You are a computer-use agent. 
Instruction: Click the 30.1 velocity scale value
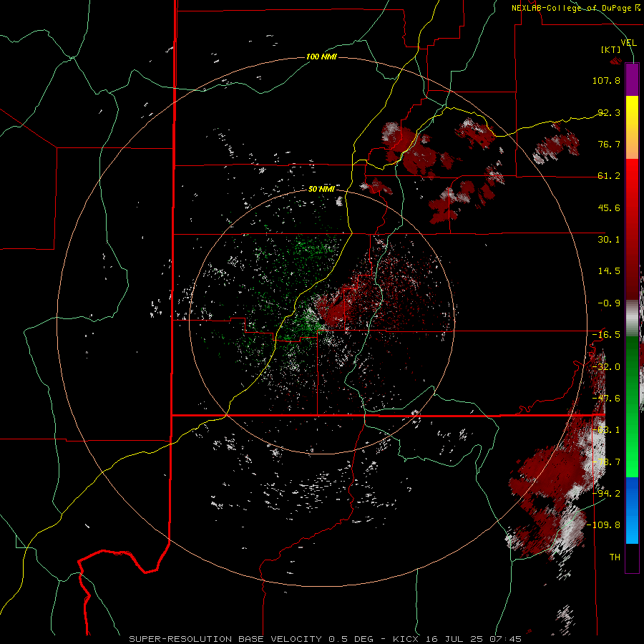click(609, 240)
